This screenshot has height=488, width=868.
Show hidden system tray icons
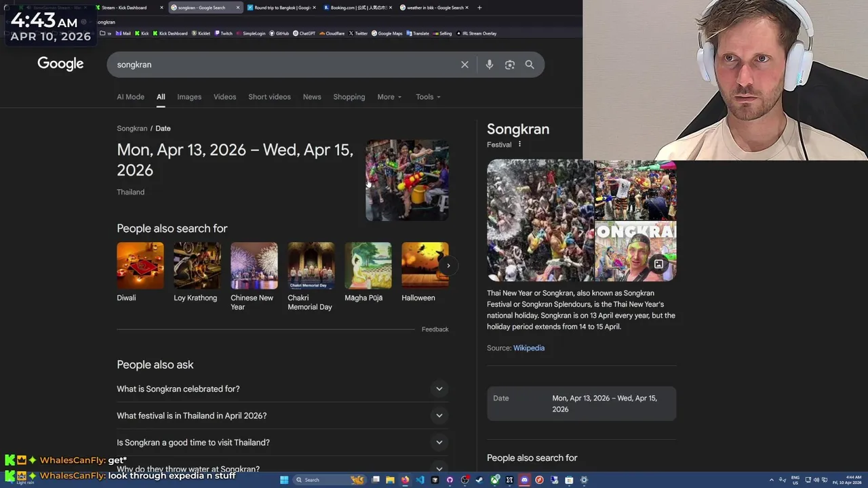[x=772, y=480]
